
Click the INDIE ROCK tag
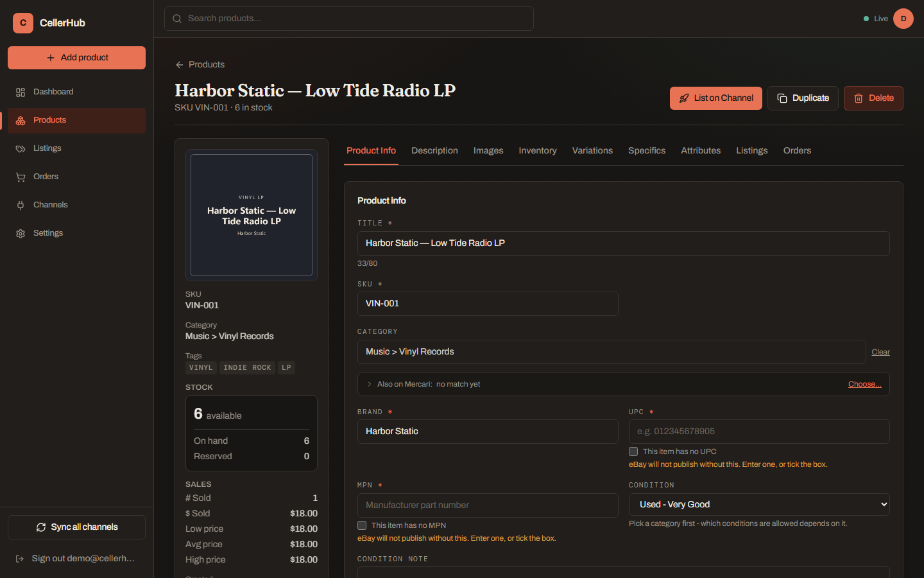pyautogui.click(x=247, y=368)
